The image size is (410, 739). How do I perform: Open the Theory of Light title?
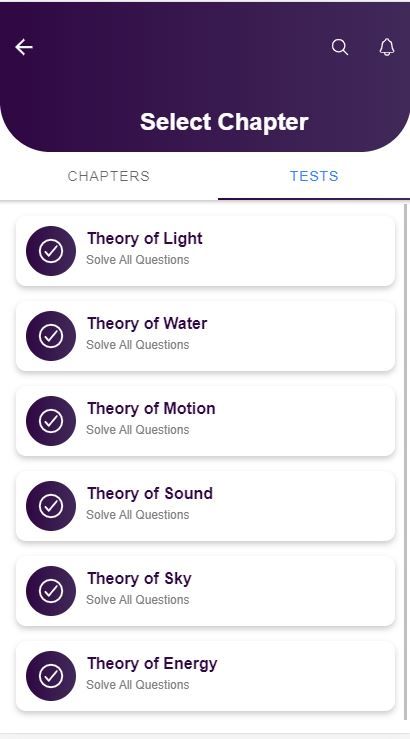(145, 238)
